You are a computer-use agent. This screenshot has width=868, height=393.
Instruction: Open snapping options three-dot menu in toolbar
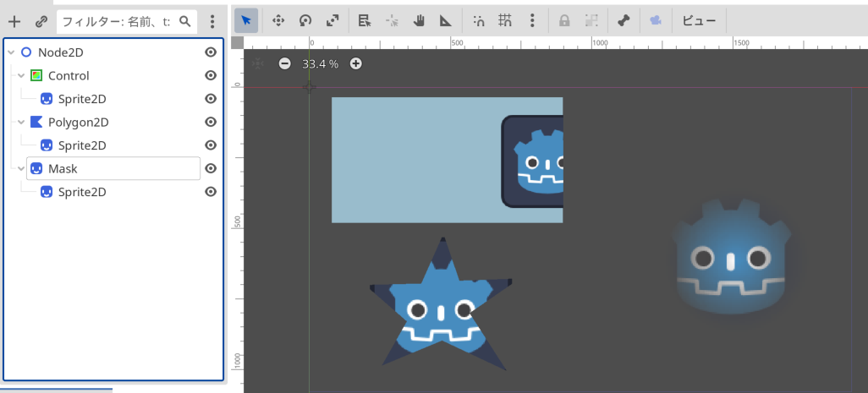pos(532,21)
